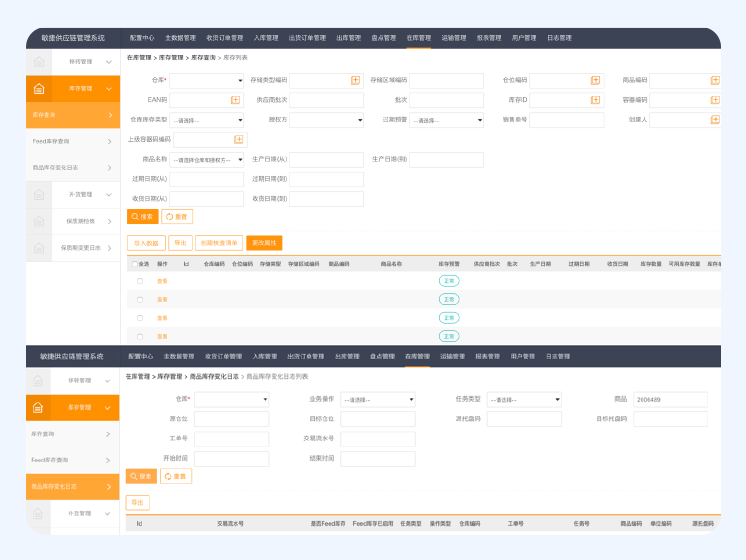
Task: Check the third row checkbox in inventory table
Action: (x=140, y=318)
